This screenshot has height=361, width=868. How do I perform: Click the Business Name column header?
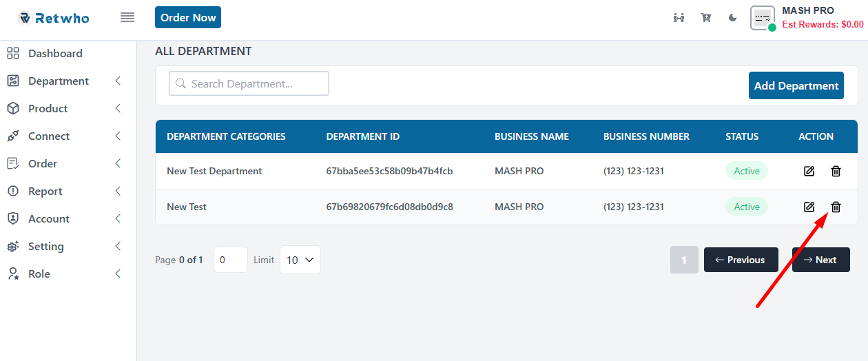(532, 136)
